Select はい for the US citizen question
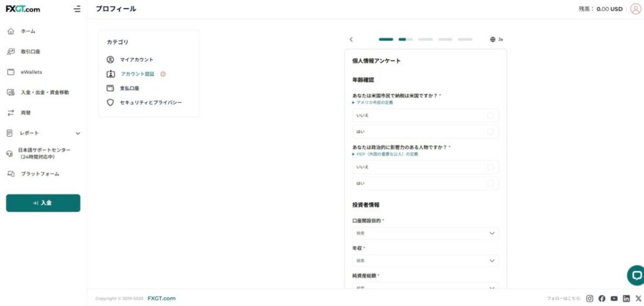The width and height of the screenshot is (644, 306). 425,132
